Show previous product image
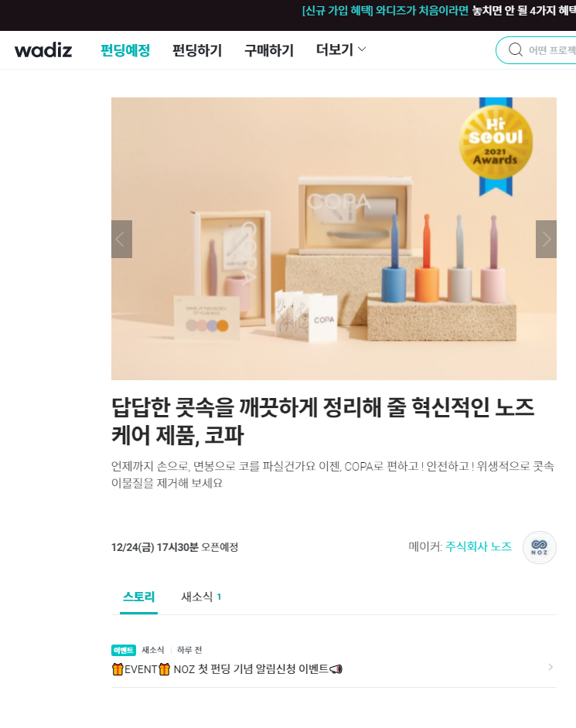 click(x=121, y=239)
